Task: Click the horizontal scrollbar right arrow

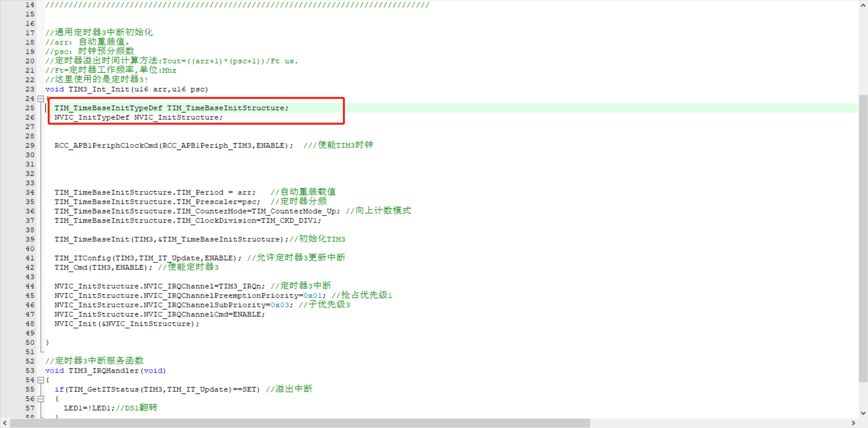Action: (853, 423)
